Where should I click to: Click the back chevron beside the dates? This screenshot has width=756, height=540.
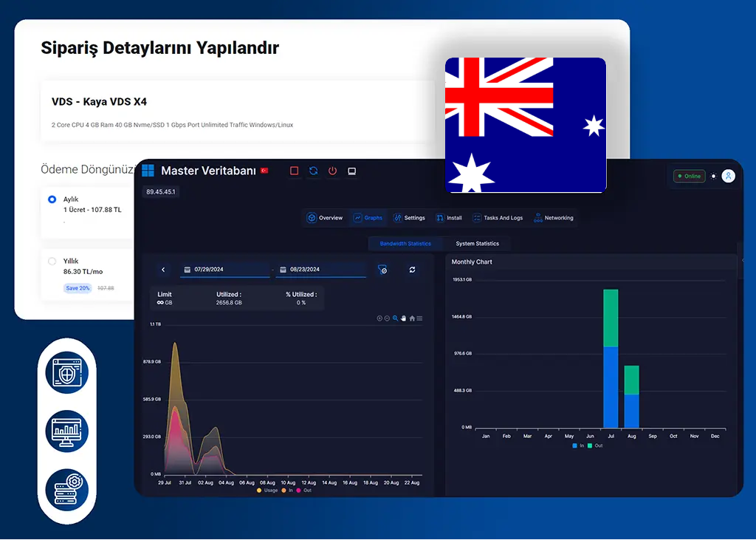tap(163, 270)
